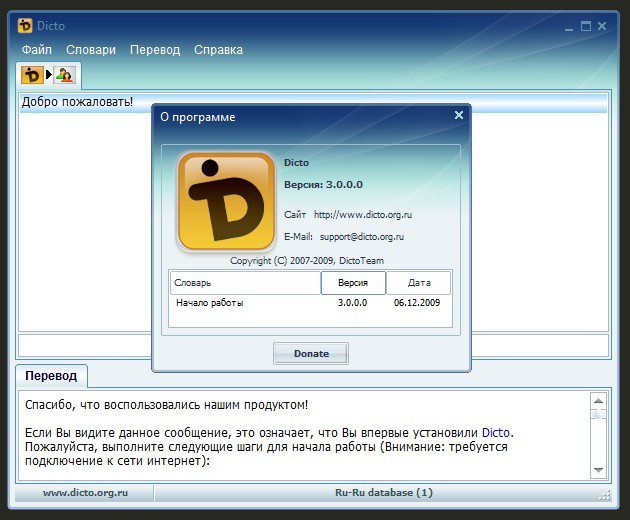
Task: Click the resize grip in the status bar corner
Action: (x=605, y=495)
